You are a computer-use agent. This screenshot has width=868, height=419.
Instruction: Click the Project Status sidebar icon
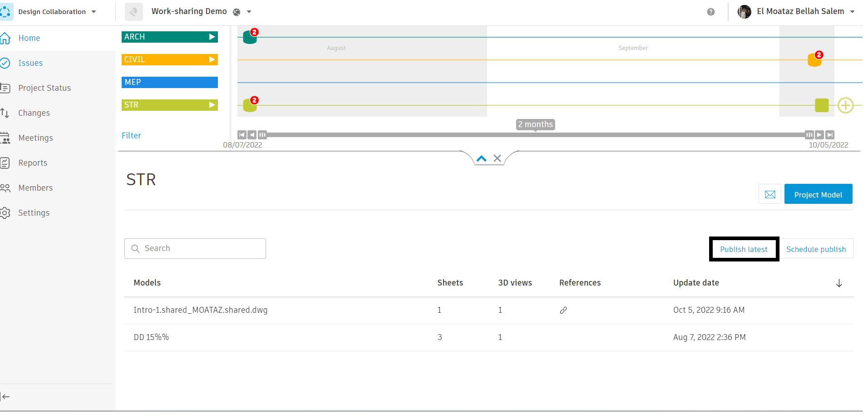pyautogui.click(x=6, y=88)
